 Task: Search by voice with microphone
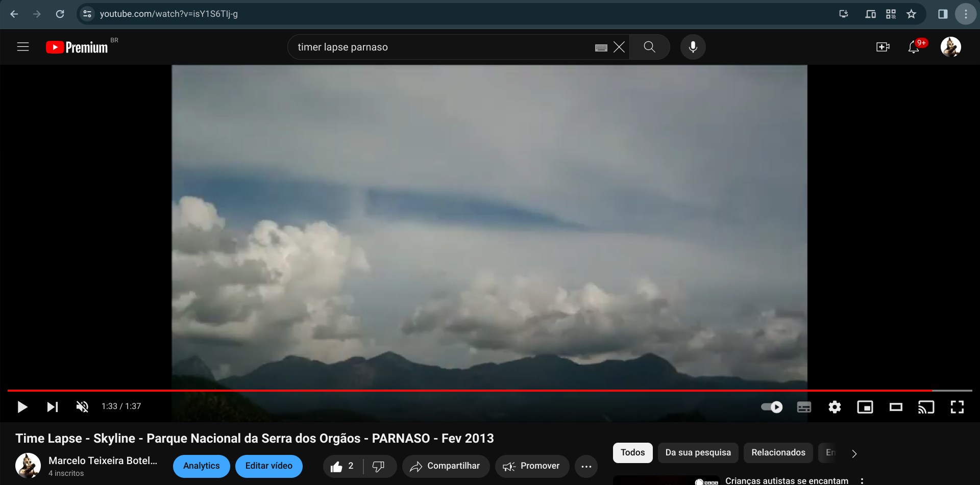(x=693, y=47)
